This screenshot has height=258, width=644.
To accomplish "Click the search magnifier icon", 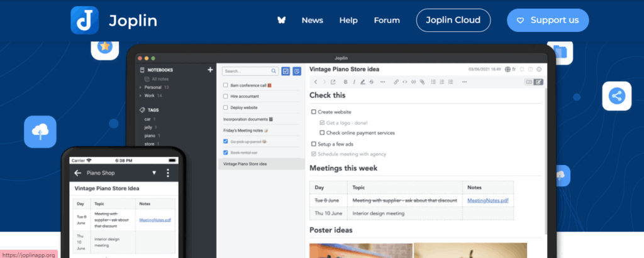I will tap(274, 71).
